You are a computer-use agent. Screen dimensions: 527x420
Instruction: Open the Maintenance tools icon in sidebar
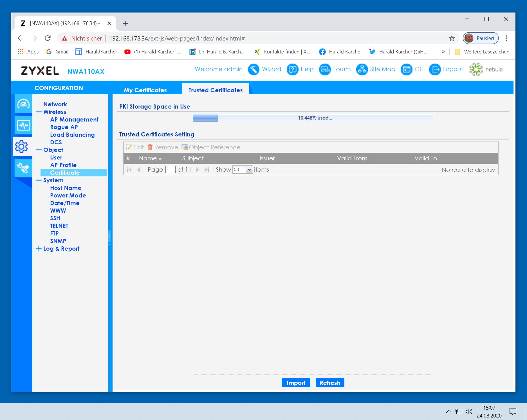click(23, 168)
